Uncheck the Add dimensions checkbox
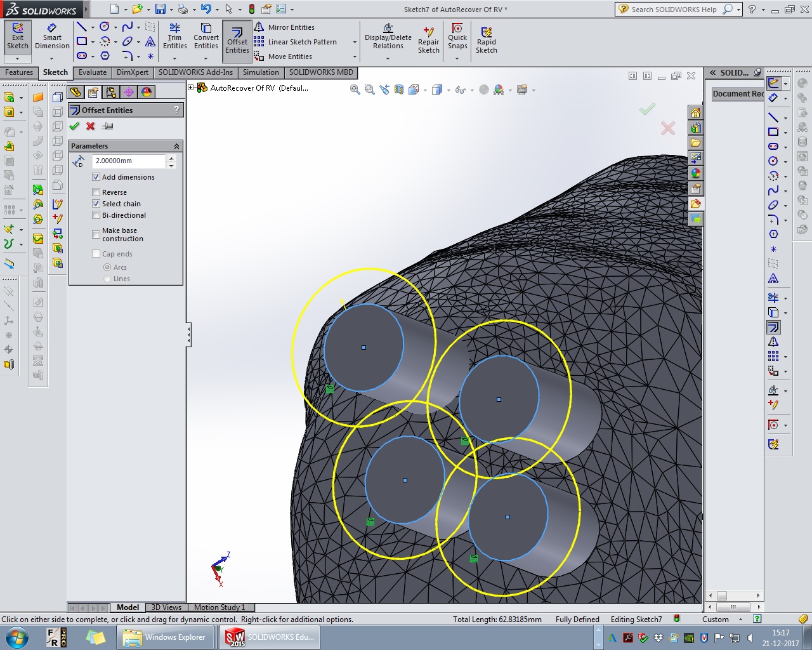The image size is (812, 650). [96, 177]
